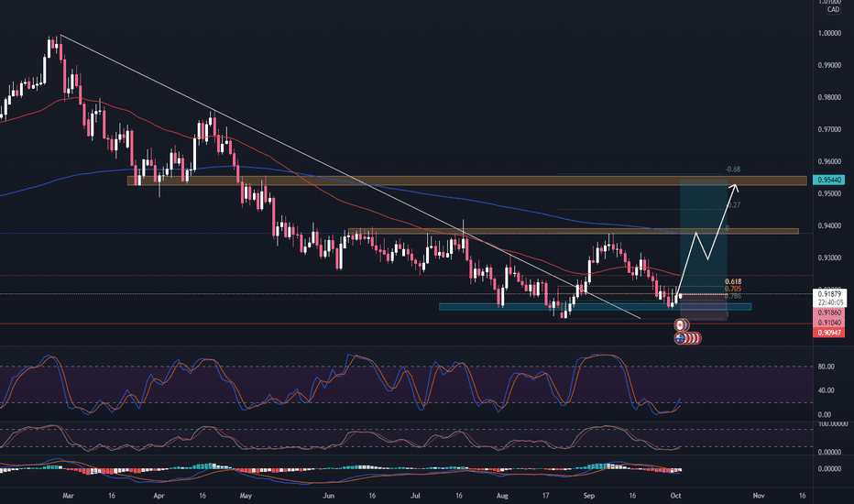
Task: Click the Jun label on time axis
Action: (328, 496)
